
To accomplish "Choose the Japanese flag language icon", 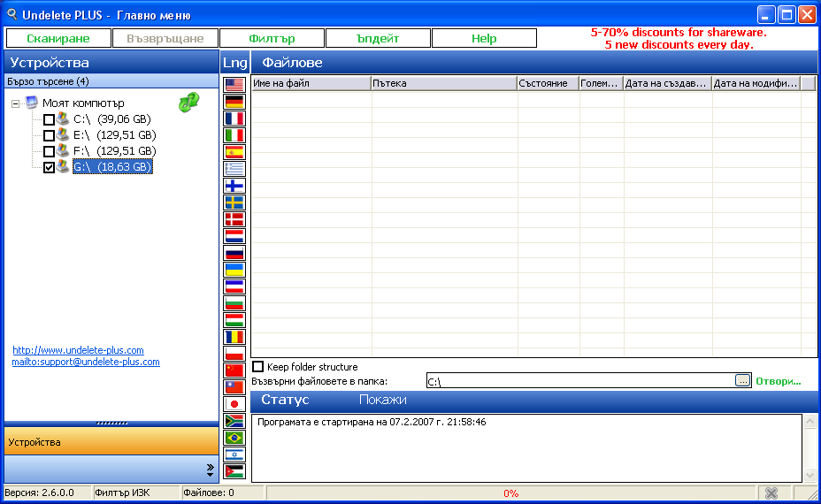I will pyautogui.click(x=234, y=403).
